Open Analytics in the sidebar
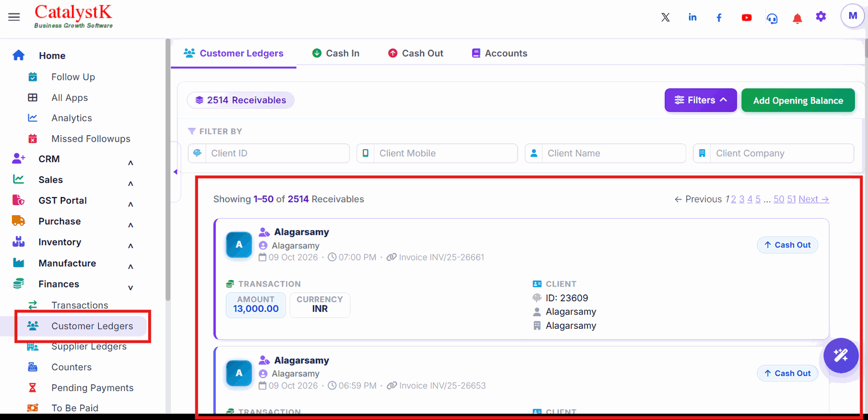The height and width of the screenshot is (420, 868). [x=72, y=118]
